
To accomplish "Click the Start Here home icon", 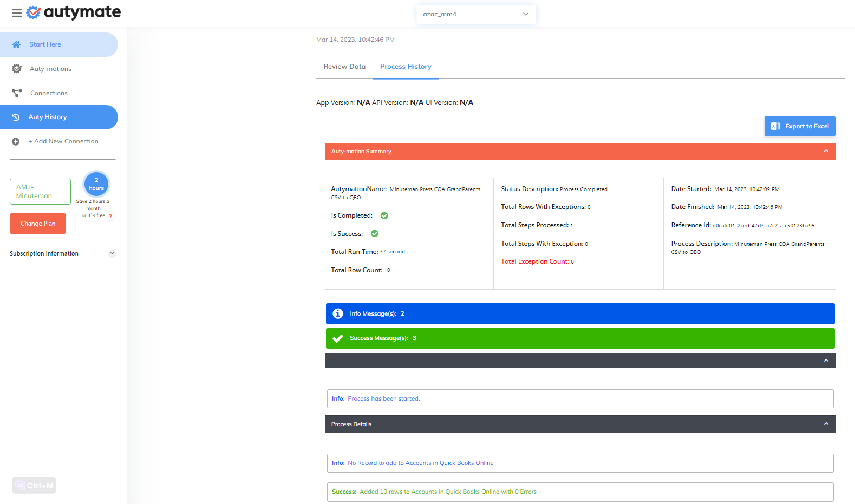I will click(16, 44).
